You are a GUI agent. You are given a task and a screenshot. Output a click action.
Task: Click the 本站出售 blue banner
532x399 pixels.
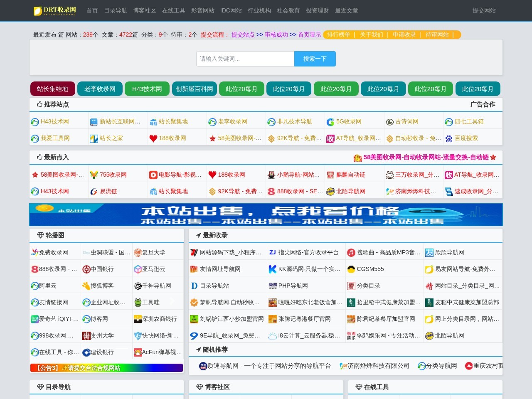[x=266, y=214]
